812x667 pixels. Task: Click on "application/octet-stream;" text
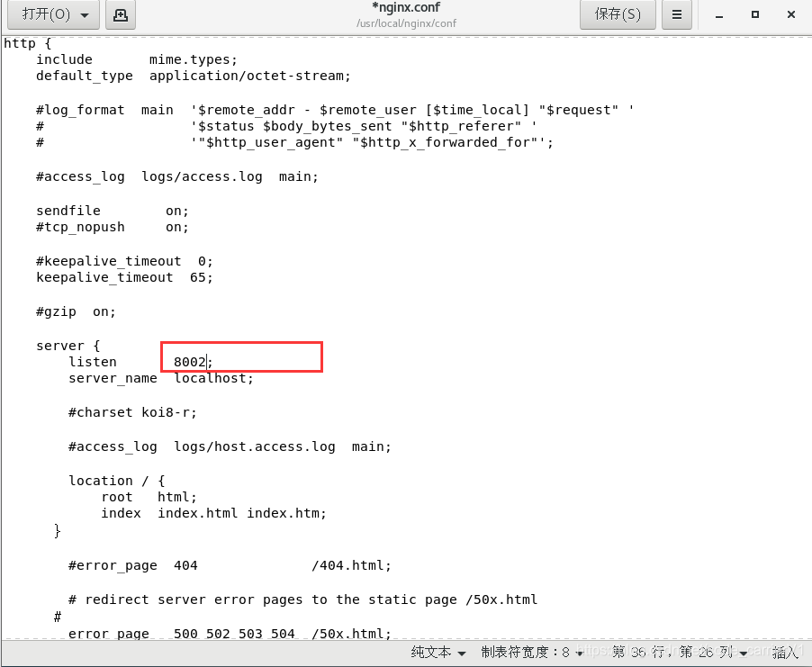coord(250,77)
